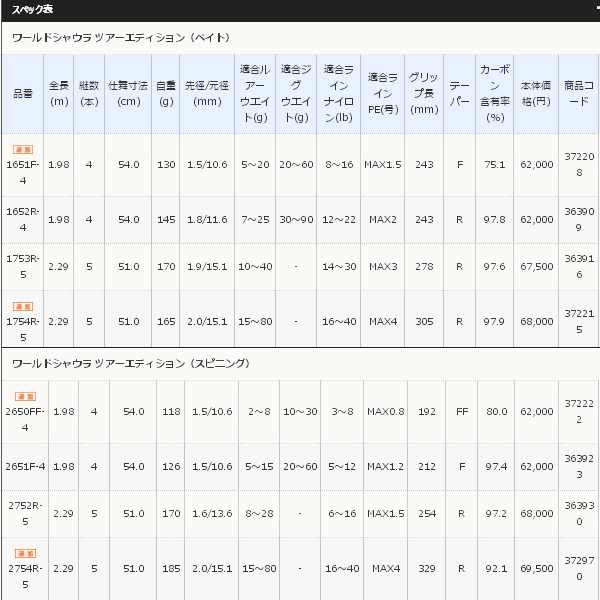Click product code 363909
Viewport: 600px width, 600px height.
pyautogui.click(x=579, y=219)
